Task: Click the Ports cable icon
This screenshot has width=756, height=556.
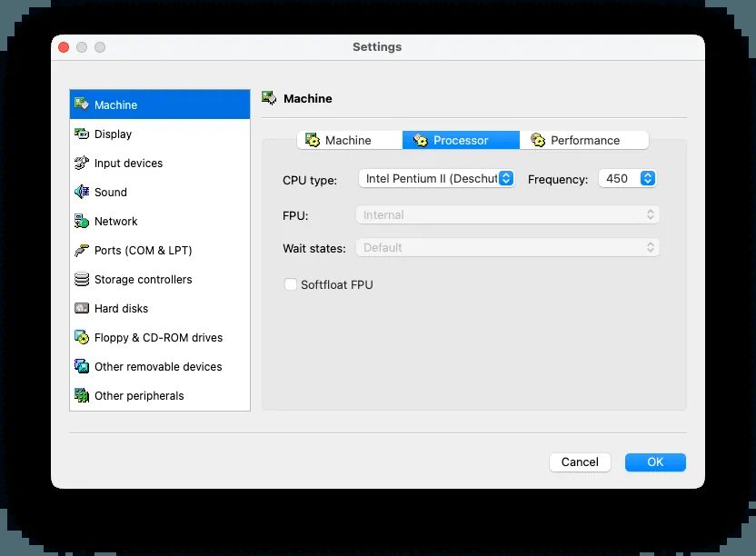Action: [82, 250]
